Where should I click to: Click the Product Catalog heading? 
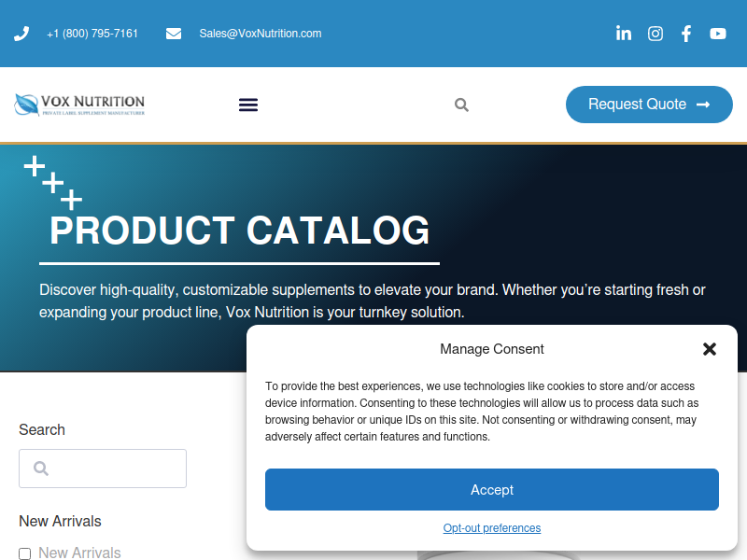coord(240,231)
